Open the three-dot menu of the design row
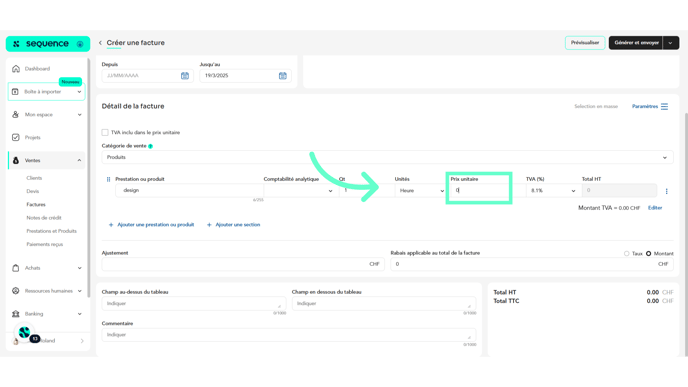688x387 pixels. (666, 191)
